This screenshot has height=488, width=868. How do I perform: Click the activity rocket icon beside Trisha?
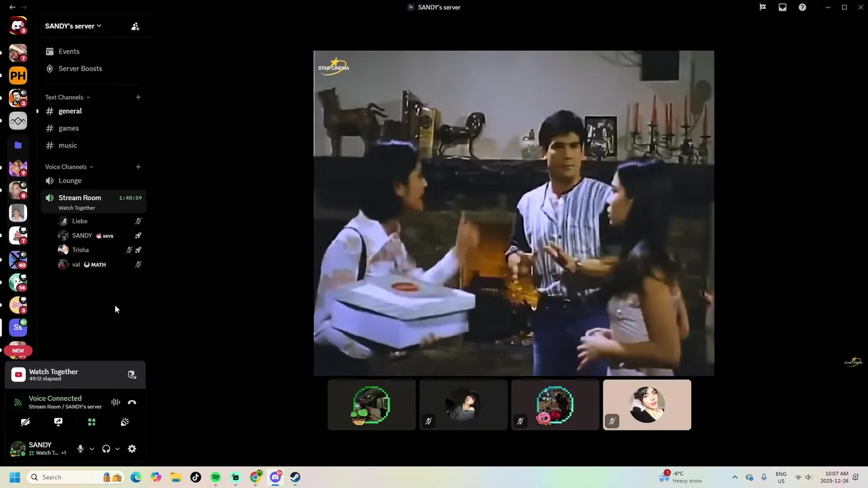(x=138, y=250)
